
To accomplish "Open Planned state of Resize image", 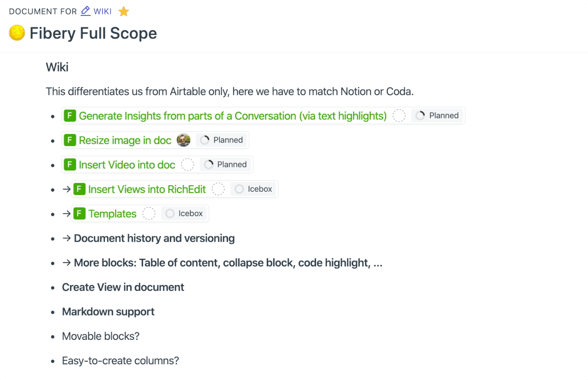I will tap(222, 140).
